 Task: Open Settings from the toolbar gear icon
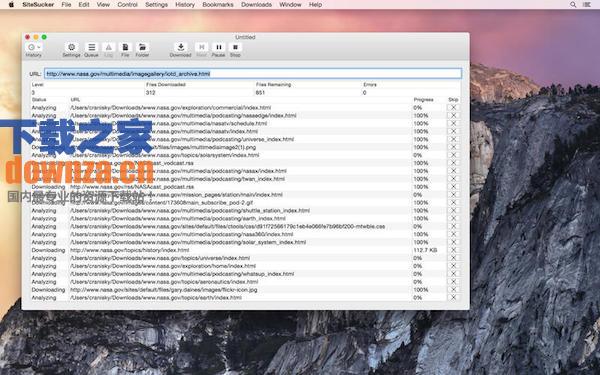[x=72, y=47]
